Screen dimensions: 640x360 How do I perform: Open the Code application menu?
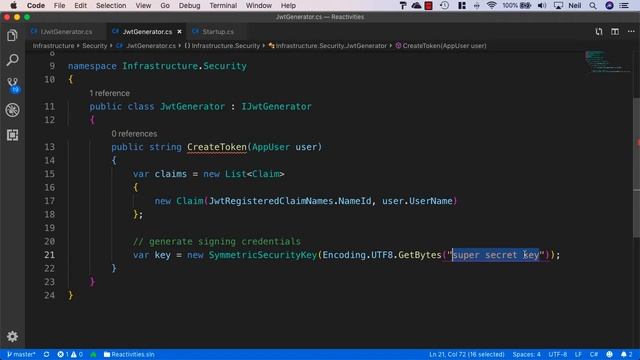click(36, 5)
